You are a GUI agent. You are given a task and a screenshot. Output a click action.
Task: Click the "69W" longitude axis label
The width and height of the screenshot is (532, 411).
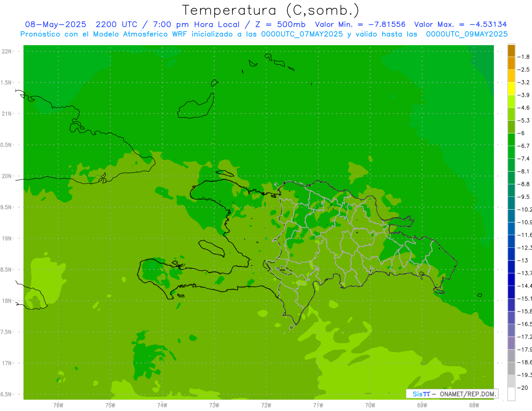click(422, 405)
